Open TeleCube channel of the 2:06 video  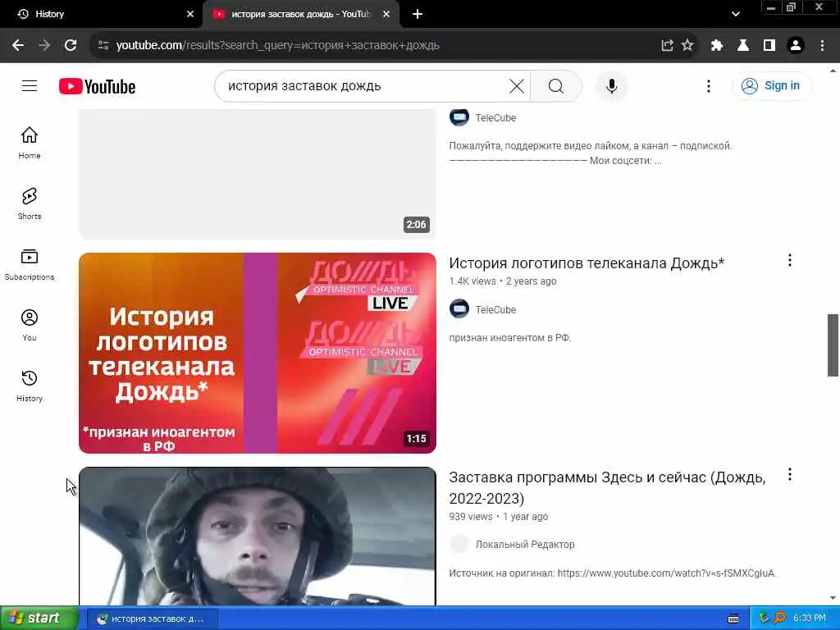[x=495, y=118]
